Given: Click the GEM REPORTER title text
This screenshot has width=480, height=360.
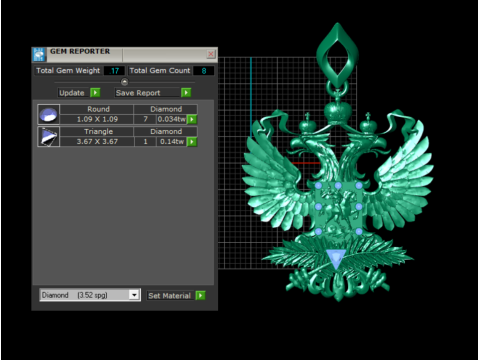Looking at the screenshot, I should [x=80, y=51].
